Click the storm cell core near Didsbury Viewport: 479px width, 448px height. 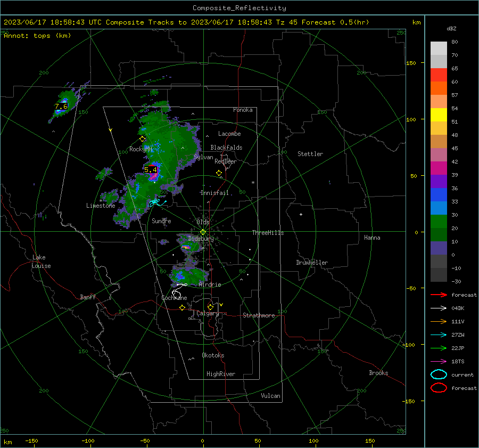tap(185, 247)
